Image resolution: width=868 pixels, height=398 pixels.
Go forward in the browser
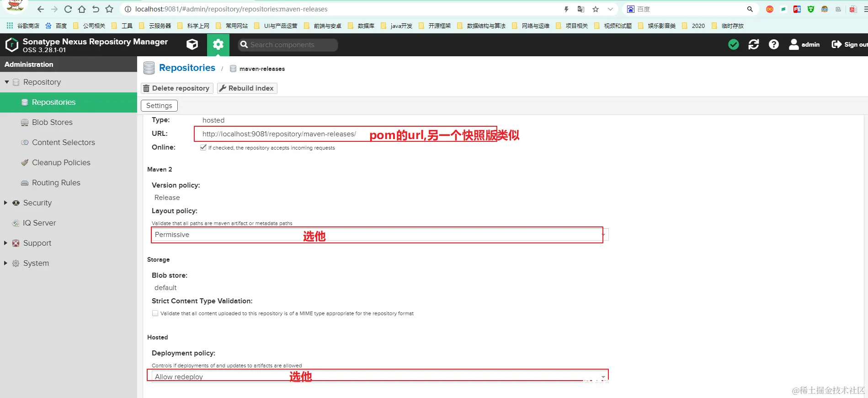point(54,9)
